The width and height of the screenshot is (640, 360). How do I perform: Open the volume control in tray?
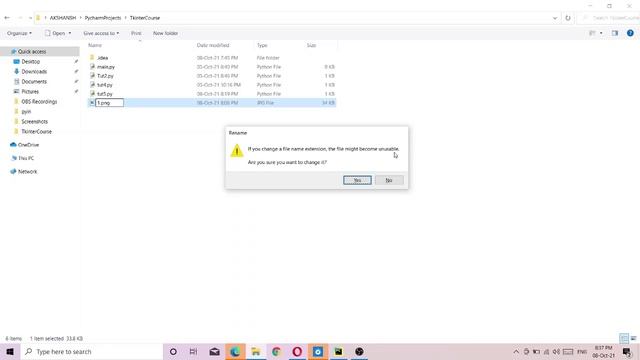556,351
